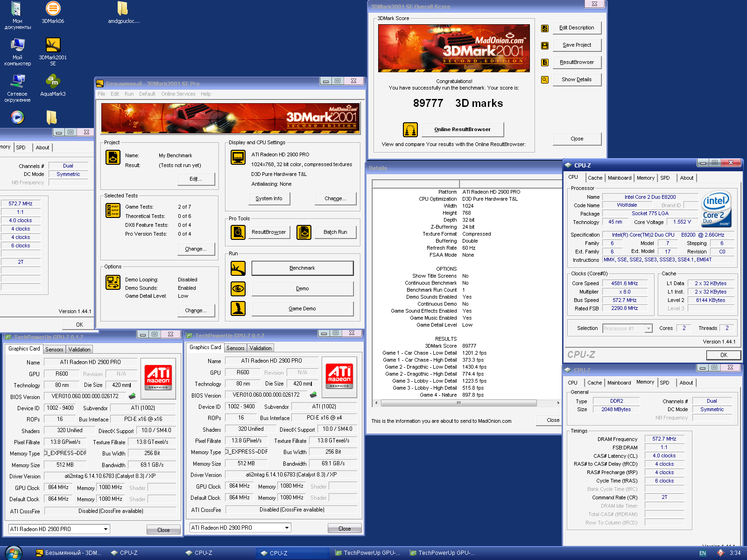The width and height of the screenshot is (747, 560).
Task: Click the Edit Description icon in score window
Action: pyautogui.click(x=544, y=28)
